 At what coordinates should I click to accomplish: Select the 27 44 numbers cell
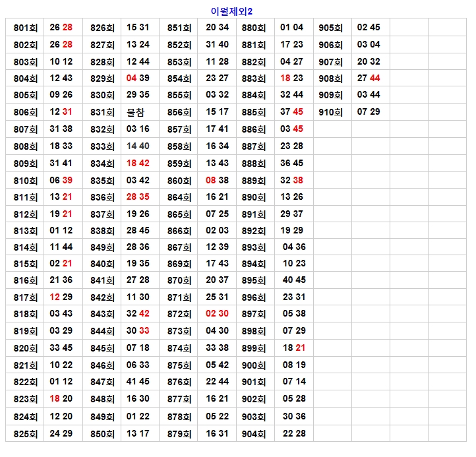369,78
